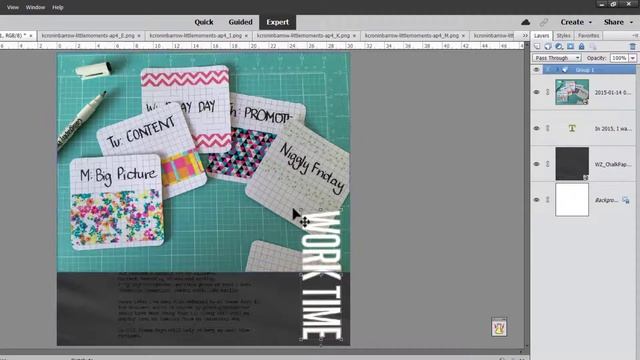This screenshot has width=640, height=360.
Task: Add a layer mask using the icon
Action: [x=570, y=47]
